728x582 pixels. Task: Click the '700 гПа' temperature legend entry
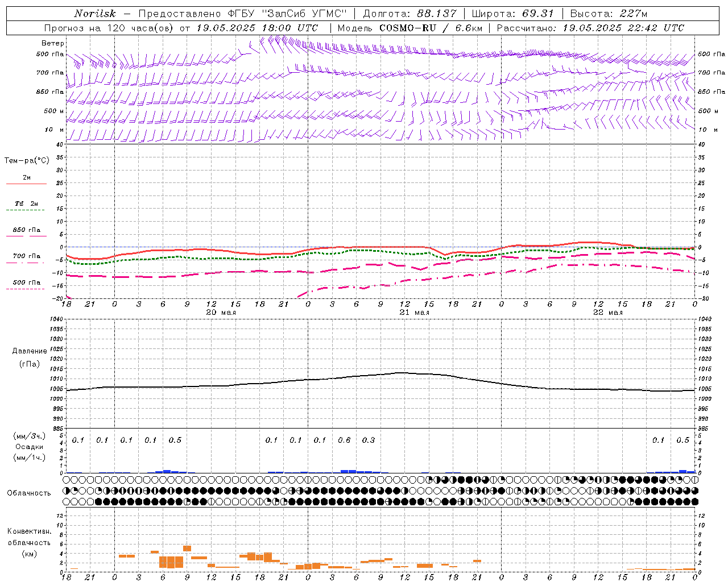pyautogui.click(x=26, y=256)
